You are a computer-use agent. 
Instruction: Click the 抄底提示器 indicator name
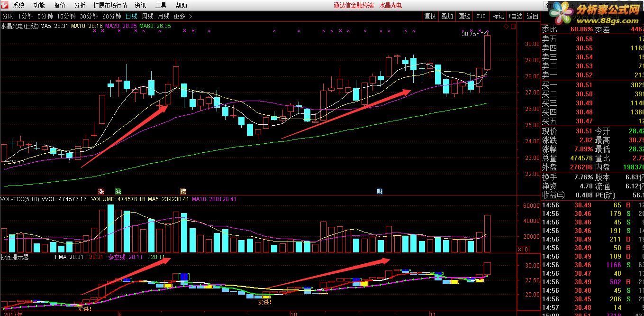tap(14, 257)
